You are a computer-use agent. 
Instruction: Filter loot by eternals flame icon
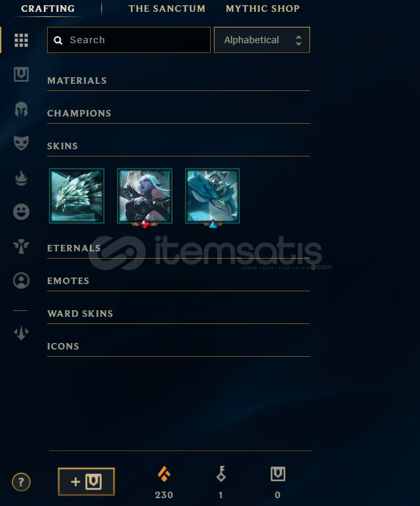(x=22, y=178)
